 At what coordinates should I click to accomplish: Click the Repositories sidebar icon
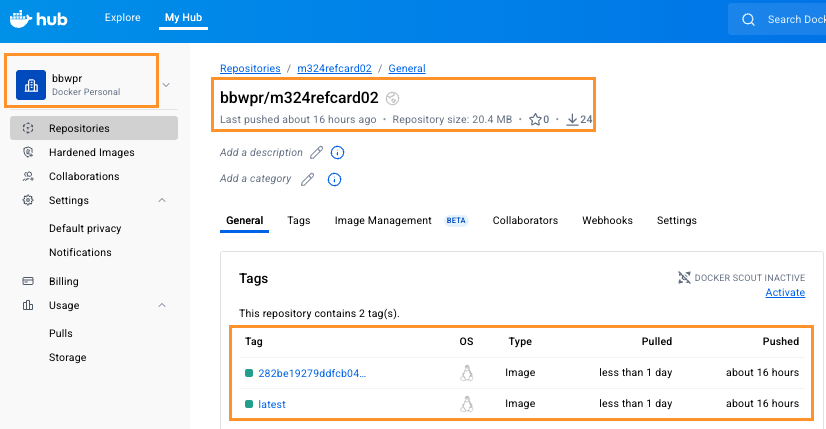click(28, 128)
